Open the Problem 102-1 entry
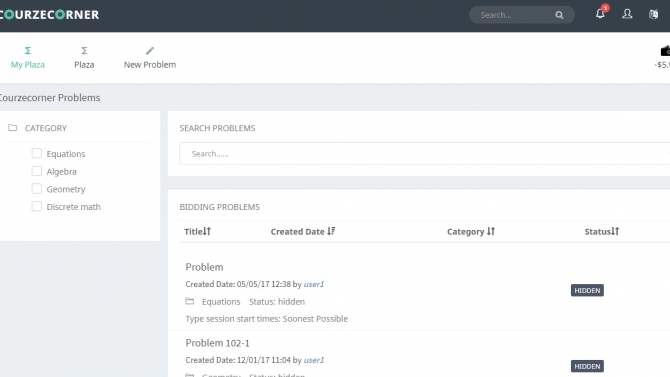Viewport: 670px width, 377px height. coord(217,343)
